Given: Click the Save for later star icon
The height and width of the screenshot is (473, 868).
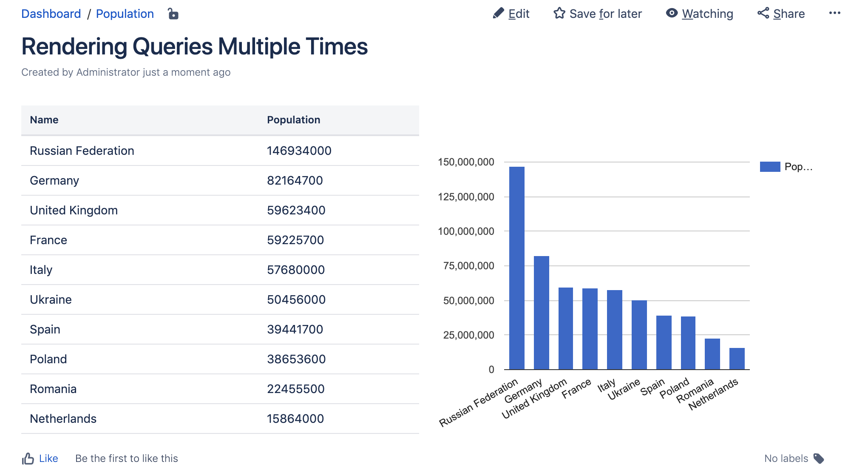Looking at the screenshot, I should point(559,14).
